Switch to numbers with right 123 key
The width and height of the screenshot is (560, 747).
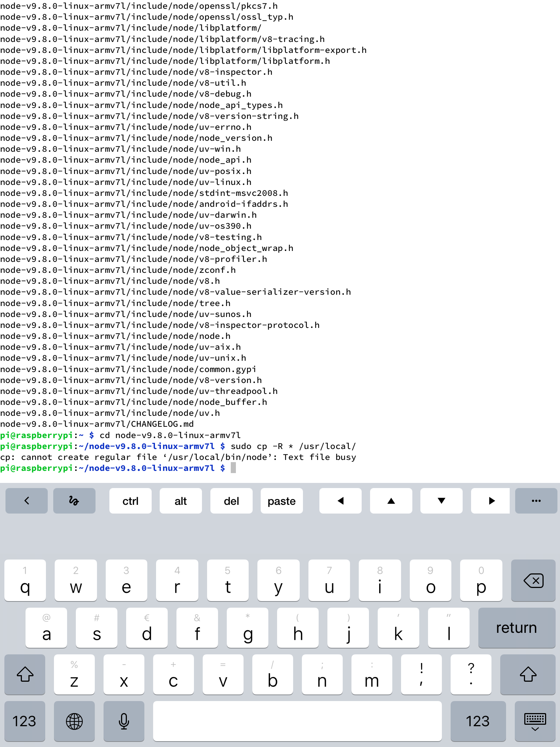coord(478,721)
